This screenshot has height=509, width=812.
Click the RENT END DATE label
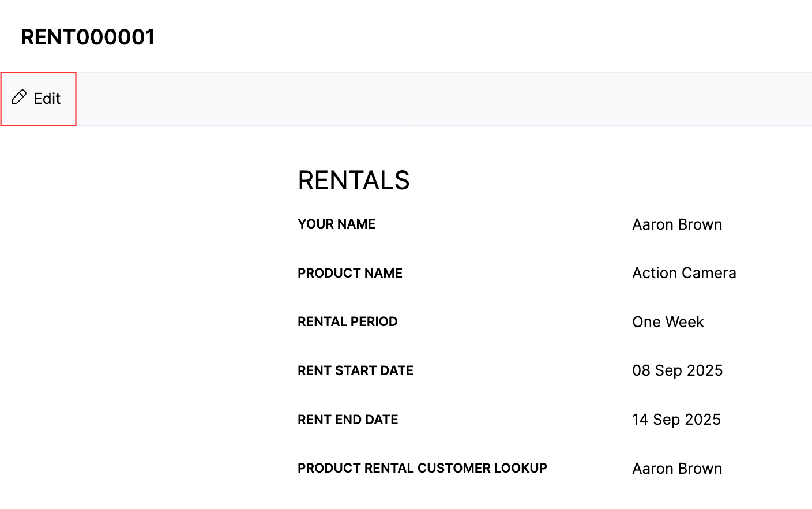pyautogui.click(x=347, y=420)
